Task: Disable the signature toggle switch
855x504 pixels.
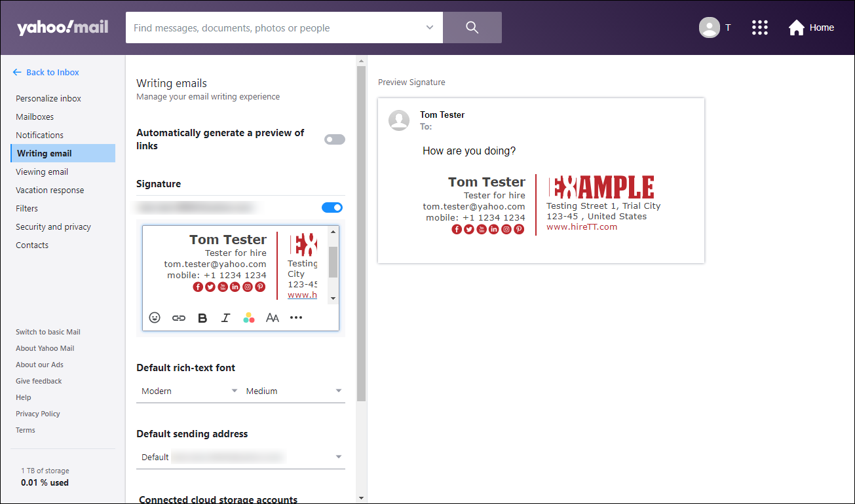Action: [x=332, y=207]
